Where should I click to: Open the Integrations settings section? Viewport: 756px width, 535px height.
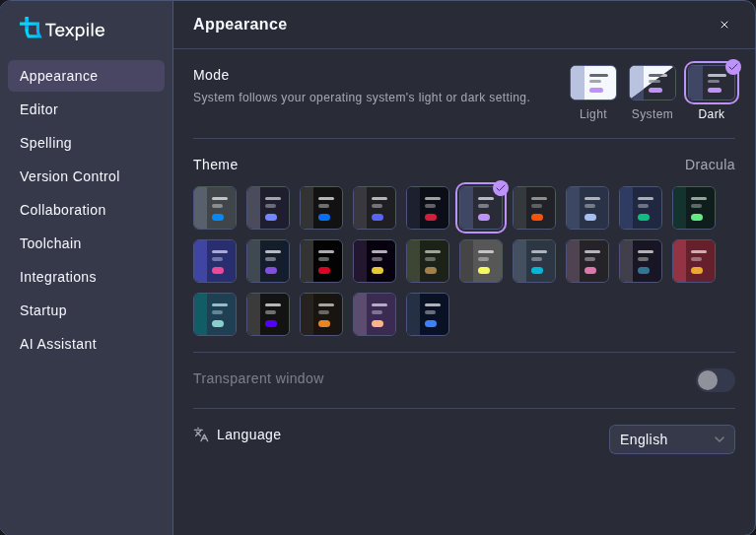87,277
